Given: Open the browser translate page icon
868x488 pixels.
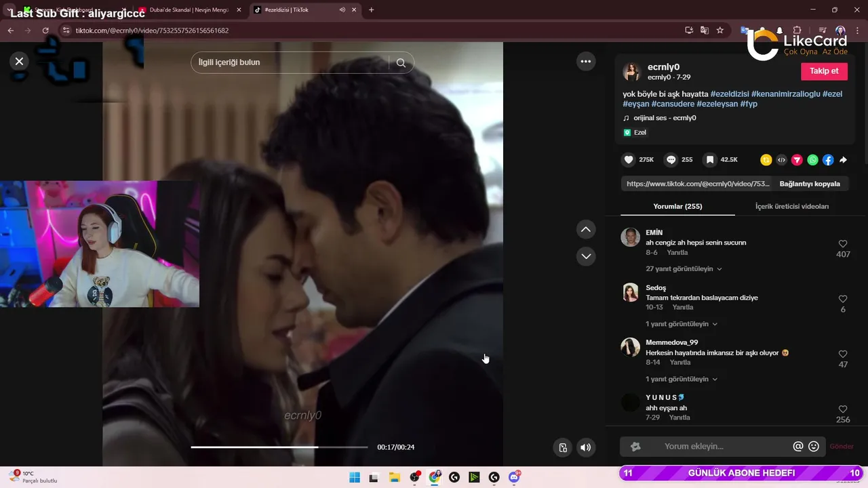Looking at the screenshot, I should [705, 30].
